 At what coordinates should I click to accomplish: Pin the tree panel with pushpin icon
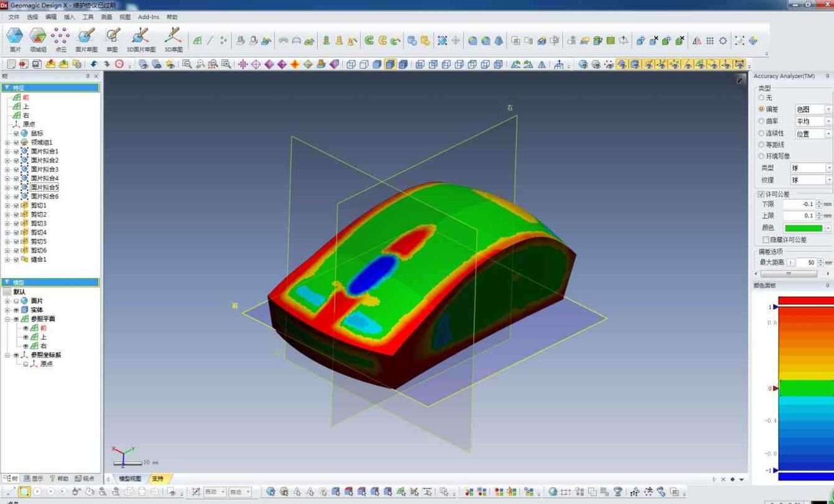[x=88, y=76]
